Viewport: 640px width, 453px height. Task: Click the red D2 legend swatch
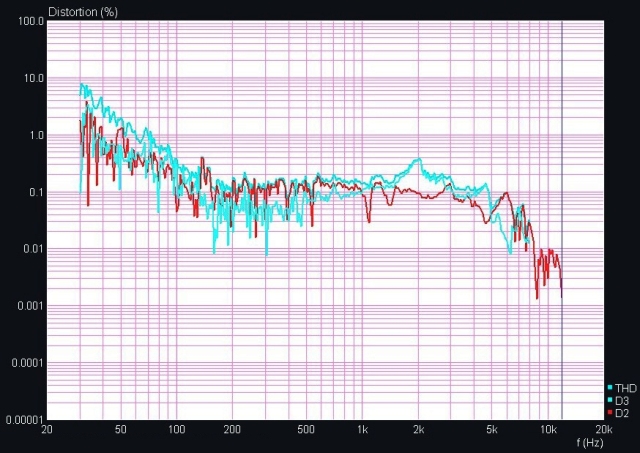(x=610, y=413)
